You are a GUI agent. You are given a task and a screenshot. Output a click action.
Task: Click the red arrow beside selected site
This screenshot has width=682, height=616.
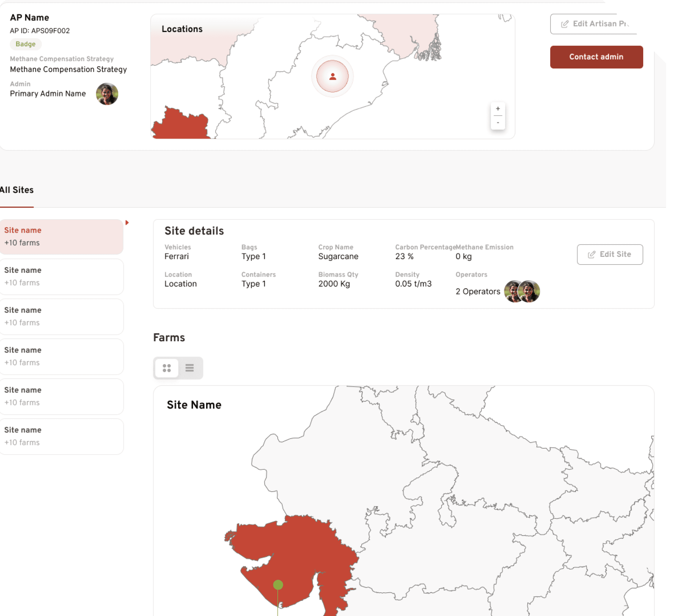[x=127, y=222]
